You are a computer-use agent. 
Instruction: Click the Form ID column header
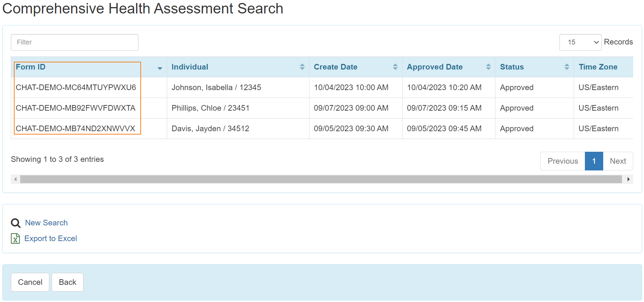(89, 67)
